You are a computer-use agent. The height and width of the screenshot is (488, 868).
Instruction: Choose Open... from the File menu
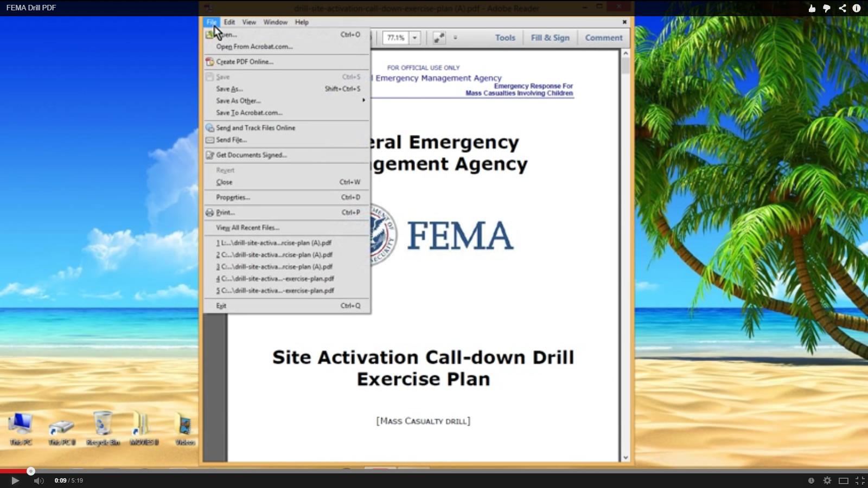coord(286,34)
